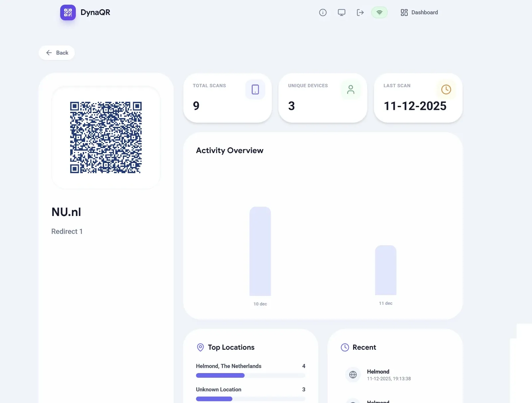The height and width of the screenshot is (403, 532).
Task: Click the logout arrow icon
Action: pos(360,13)
